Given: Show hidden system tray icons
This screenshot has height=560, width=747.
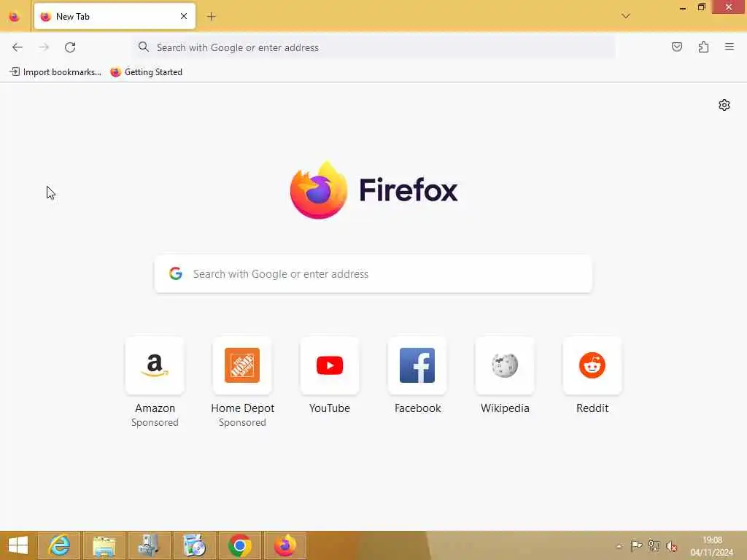Looking at the screenshot, I should 619,546.
